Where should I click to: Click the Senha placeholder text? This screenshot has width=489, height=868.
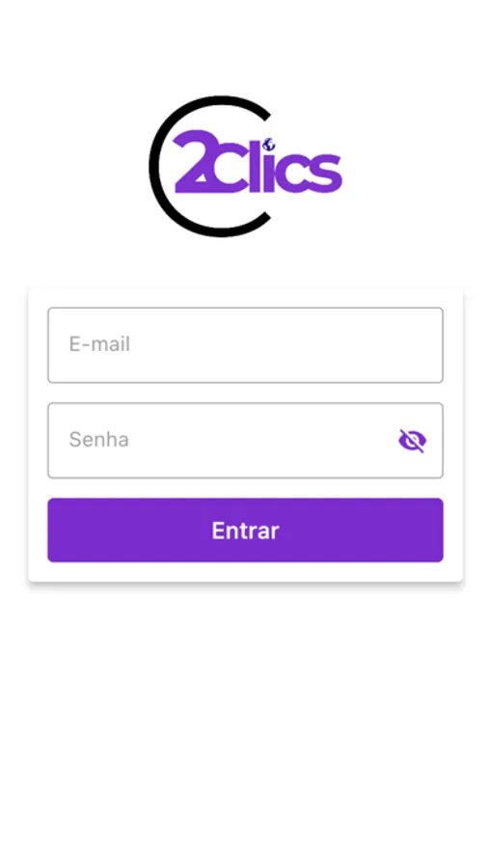click(99, 440)
